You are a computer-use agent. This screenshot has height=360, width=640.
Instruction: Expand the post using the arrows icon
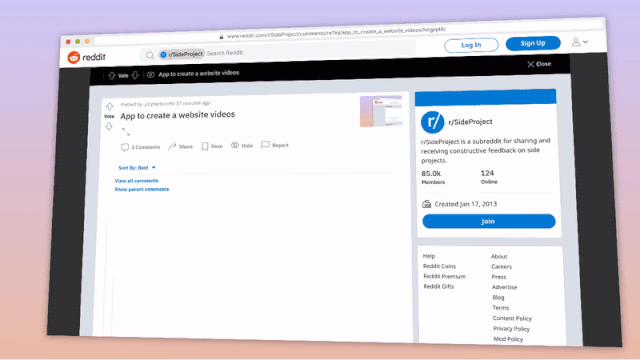(126, 131)
